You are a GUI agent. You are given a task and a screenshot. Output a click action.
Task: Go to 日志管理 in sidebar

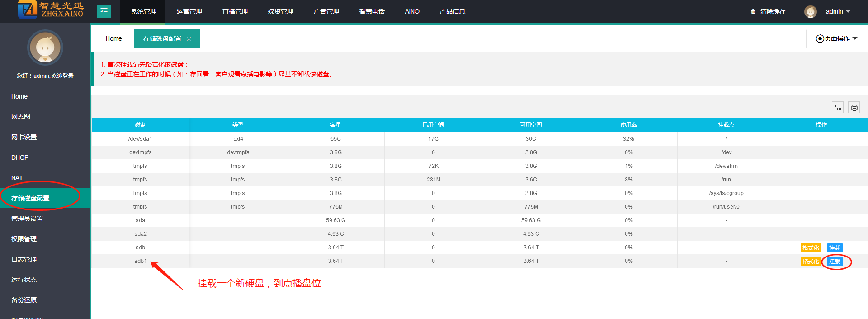tap(24, 259)
